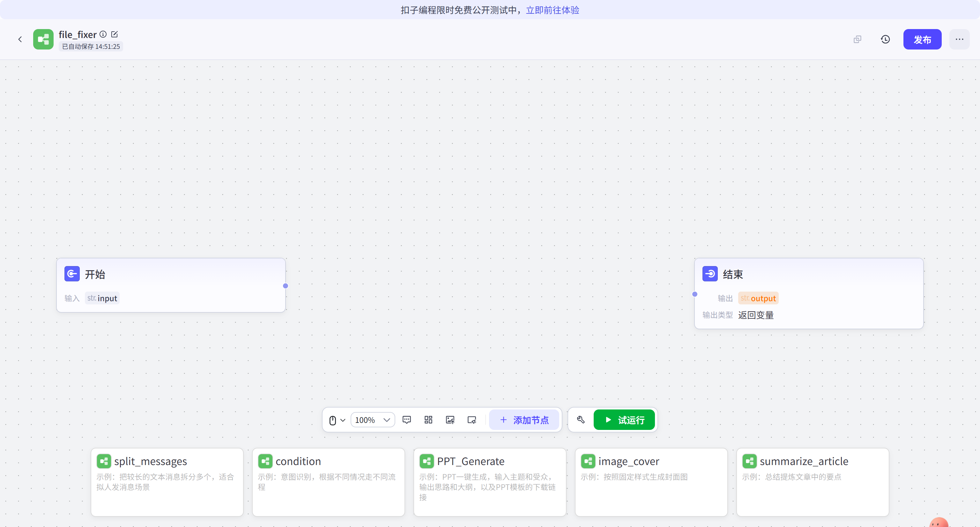Click the 开始 node output connection port
The width and height of the screenshot is (980, 527).
click(285, 286)
